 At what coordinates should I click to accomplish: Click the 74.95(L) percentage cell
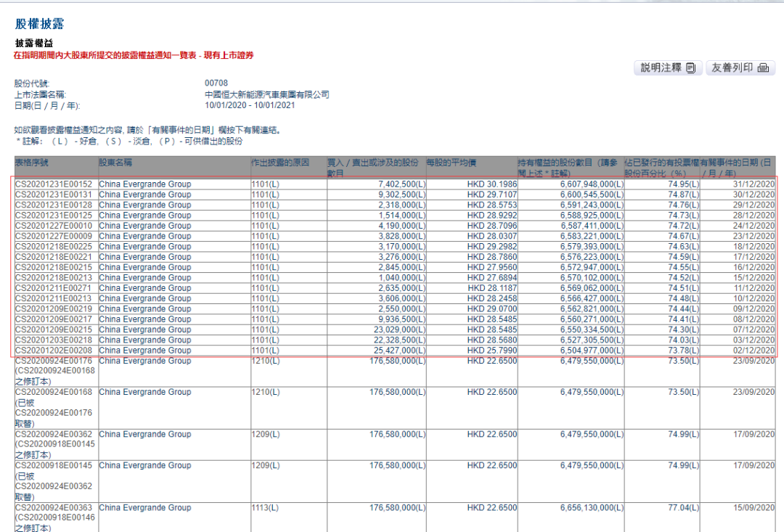point(684,184)
